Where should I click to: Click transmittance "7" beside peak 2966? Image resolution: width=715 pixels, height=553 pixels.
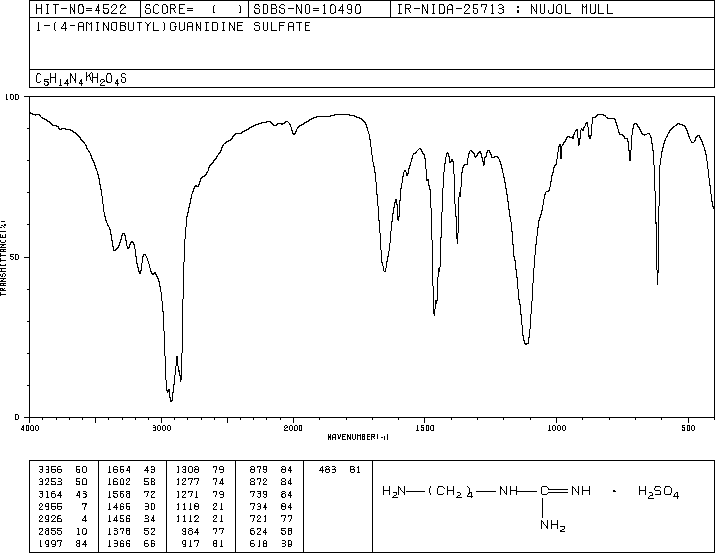84,506
